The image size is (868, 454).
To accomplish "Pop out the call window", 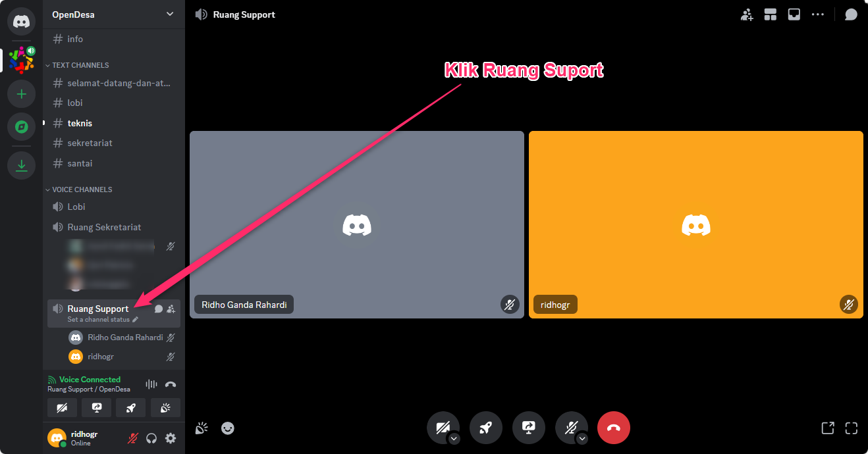I will coord(828,428).
